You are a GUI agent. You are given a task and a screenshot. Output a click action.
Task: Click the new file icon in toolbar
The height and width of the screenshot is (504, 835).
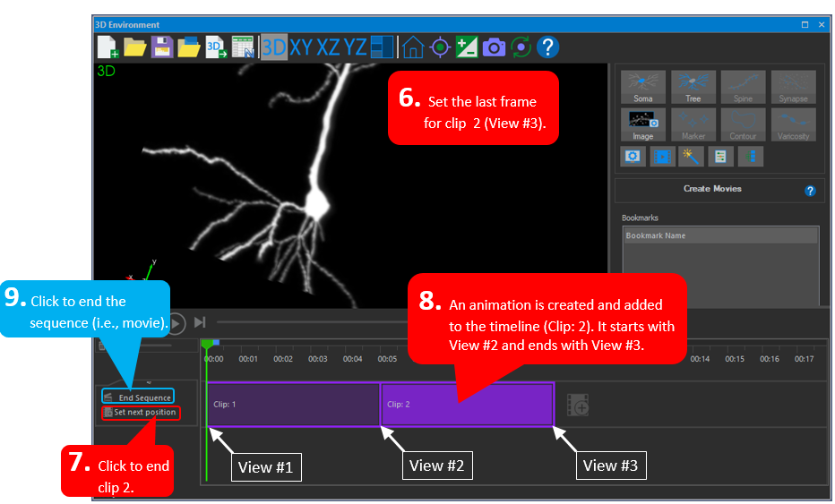pos(108,47)
